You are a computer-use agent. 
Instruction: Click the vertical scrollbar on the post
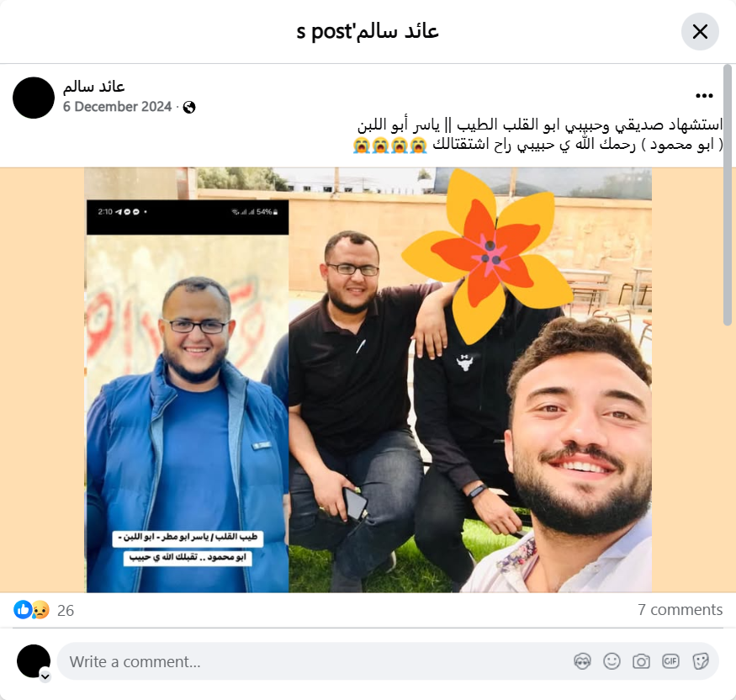coord(727,195)
